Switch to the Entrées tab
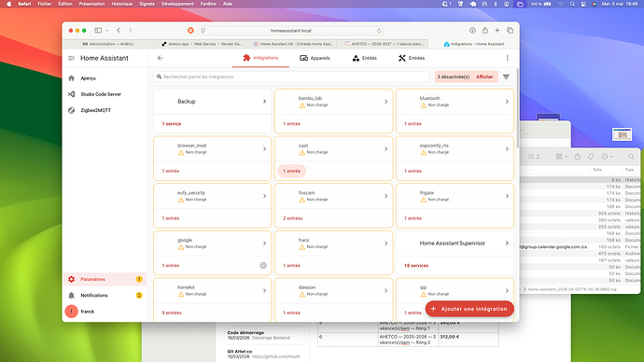The image size is (644, 362). (412, 58)
